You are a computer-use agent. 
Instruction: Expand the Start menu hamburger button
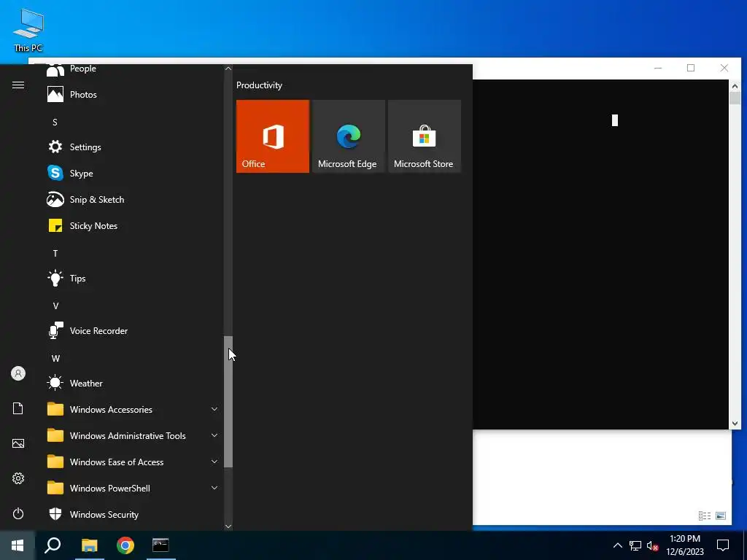tap(18, 85)
